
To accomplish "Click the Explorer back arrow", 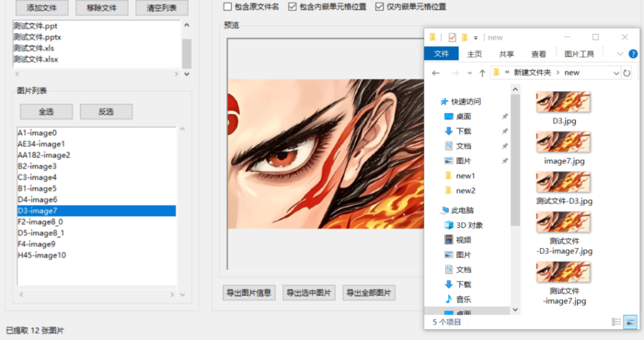I will click(436, 73).
